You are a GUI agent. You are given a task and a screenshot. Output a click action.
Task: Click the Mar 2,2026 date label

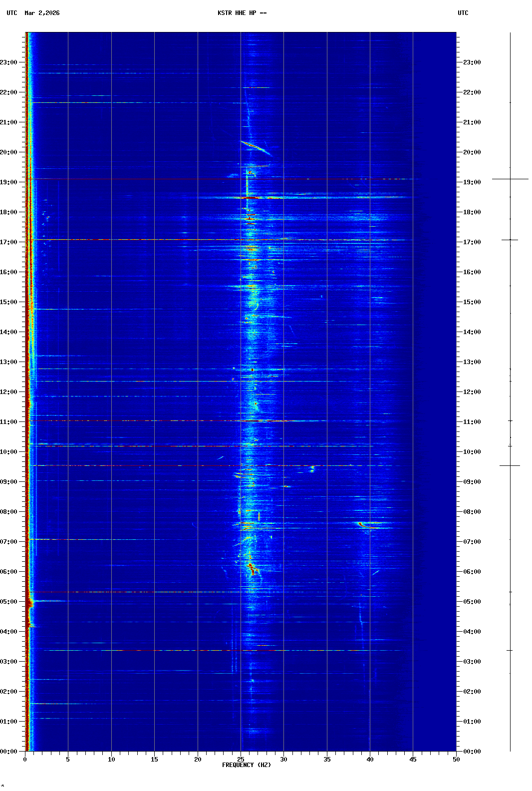(42, 13)
